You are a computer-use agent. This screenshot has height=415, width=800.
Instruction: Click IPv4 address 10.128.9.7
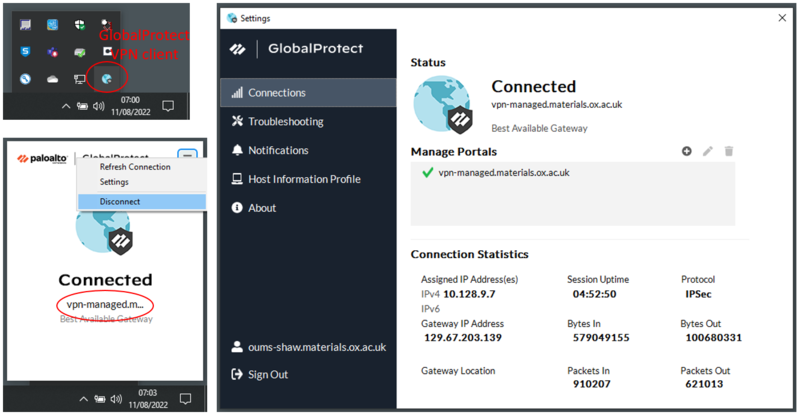coord(469,294)
